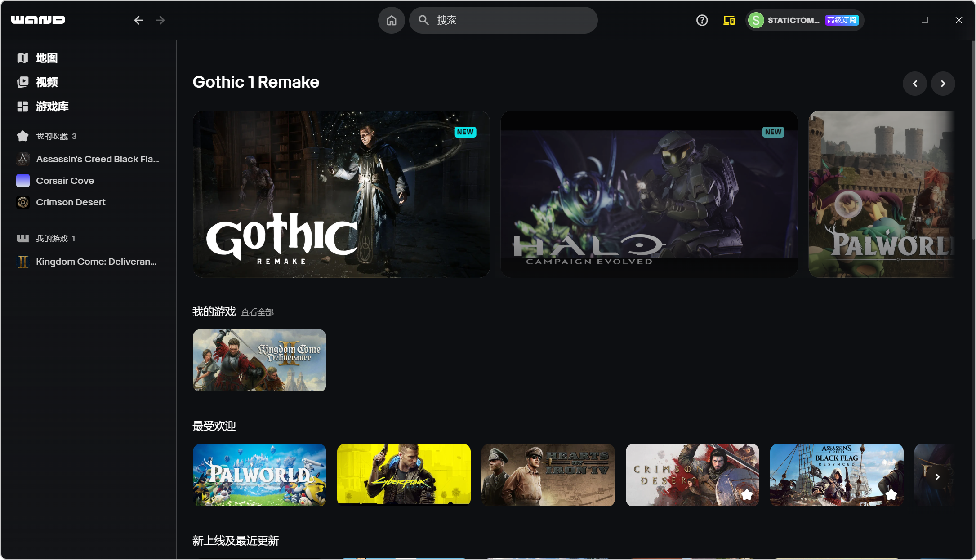976x560 pixels.
Task: Open Assassin's Creed Black Flag Resynced card
Action: pos(837,475)
